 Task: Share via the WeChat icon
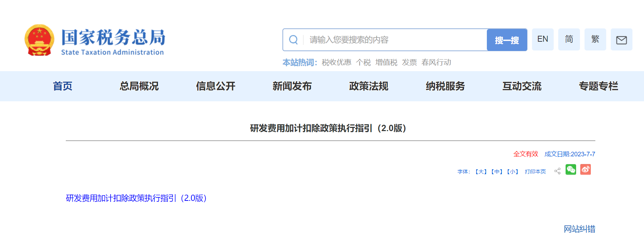(570, 170)
